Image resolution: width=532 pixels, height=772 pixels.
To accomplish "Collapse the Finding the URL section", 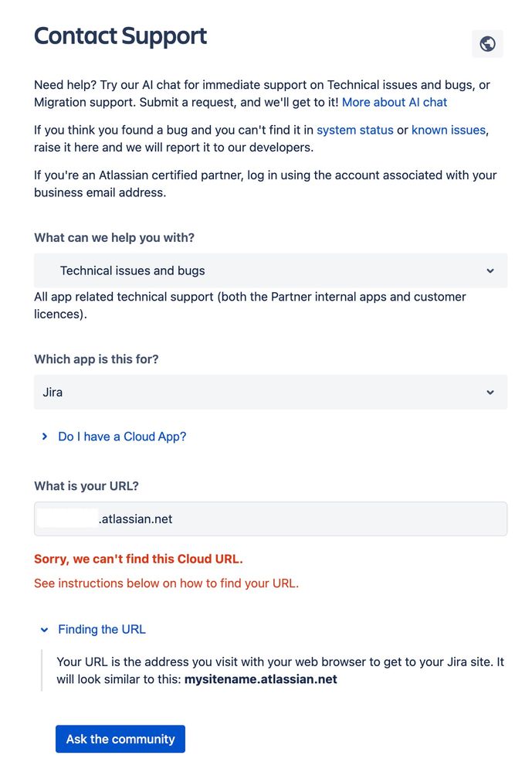I will [102, 629].
